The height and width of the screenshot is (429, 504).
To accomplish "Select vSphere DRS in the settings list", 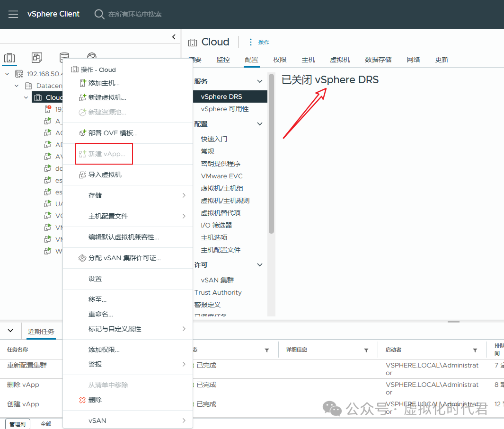I will (230, 96).
